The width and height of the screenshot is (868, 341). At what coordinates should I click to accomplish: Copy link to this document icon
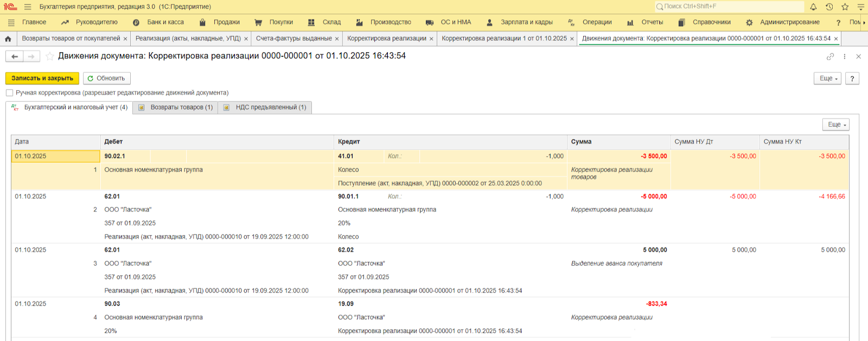tap(830, 56)
